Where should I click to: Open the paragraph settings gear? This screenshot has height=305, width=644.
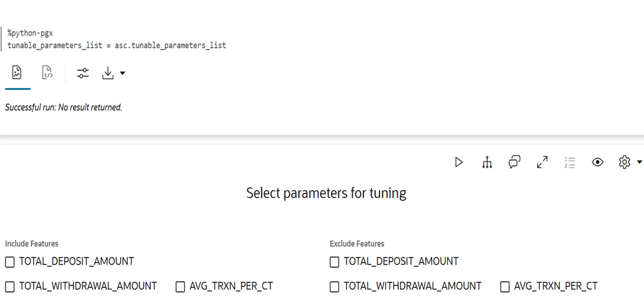pos(624,162)
